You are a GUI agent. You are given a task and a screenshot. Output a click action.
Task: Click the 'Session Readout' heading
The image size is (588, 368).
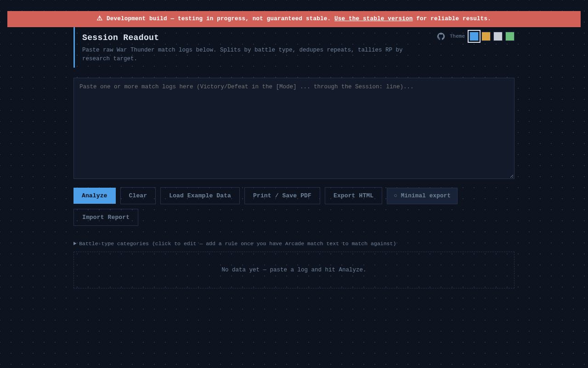coord(120,38)
